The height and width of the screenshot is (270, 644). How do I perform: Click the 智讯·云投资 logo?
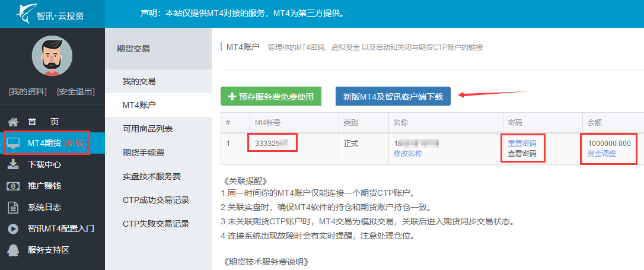[x=51, y=14]
